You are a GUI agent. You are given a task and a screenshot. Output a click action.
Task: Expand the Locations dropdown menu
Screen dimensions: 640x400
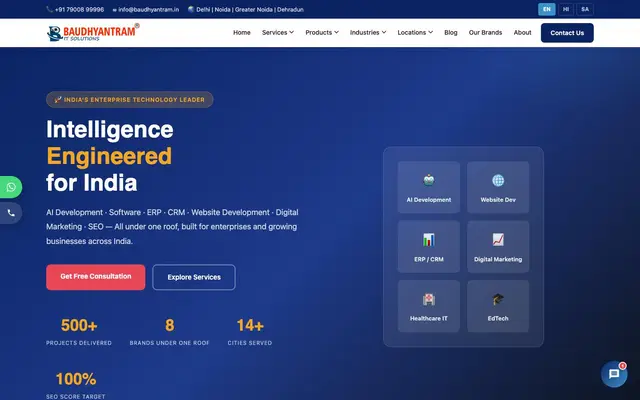coord(415,33)
